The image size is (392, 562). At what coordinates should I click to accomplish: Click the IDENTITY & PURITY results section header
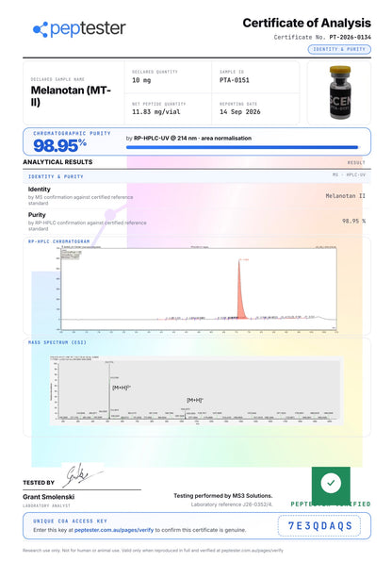[x=56, y=176]
